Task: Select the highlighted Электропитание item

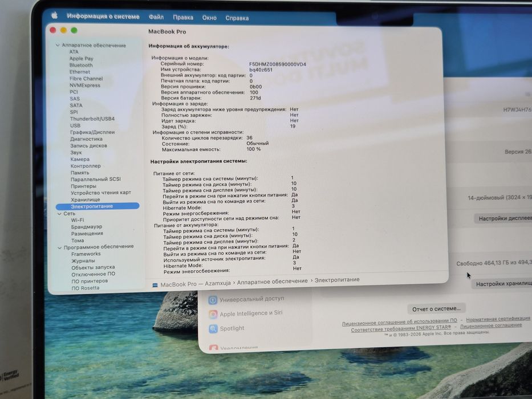Action: (98, 206)
